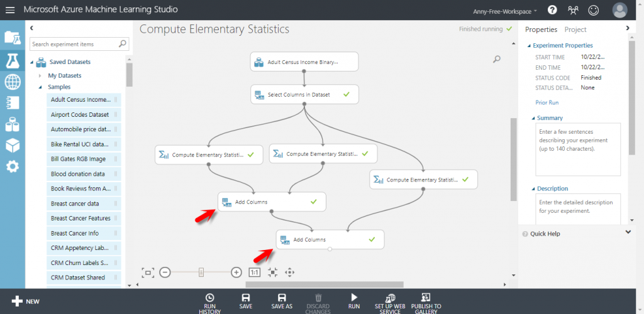The height and width of the screenshot is (314, 644).
Task: Select the lower Add Columns module
Action: pyautogui.click(x=330, y=239)
